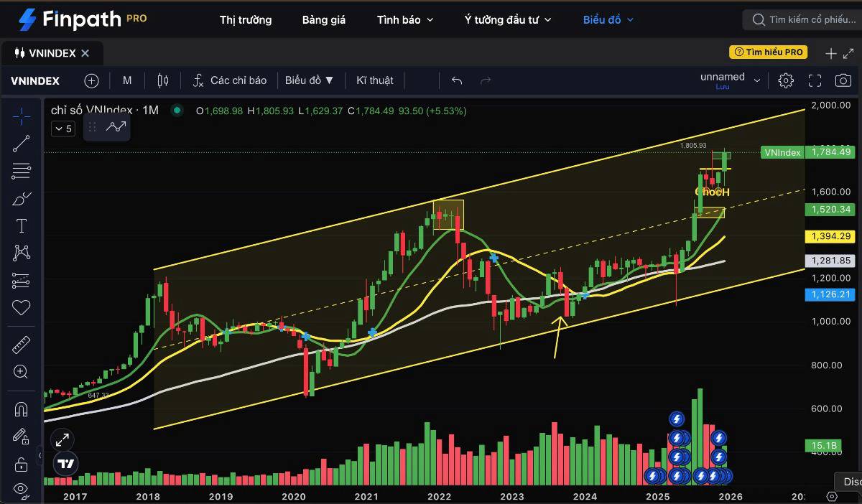Add symbol to compare with plus icon
The image size is (862, 504).
tap(91, 80)
